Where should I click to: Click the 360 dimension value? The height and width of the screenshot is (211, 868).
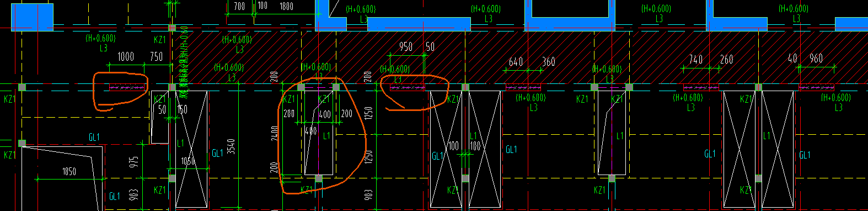click(548, 62)
